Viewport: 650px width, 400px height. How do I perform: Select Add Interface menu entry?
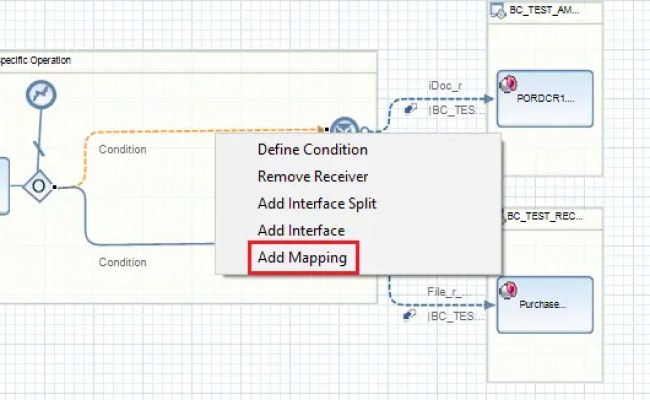pyautogui.click(x=301, y=230)
